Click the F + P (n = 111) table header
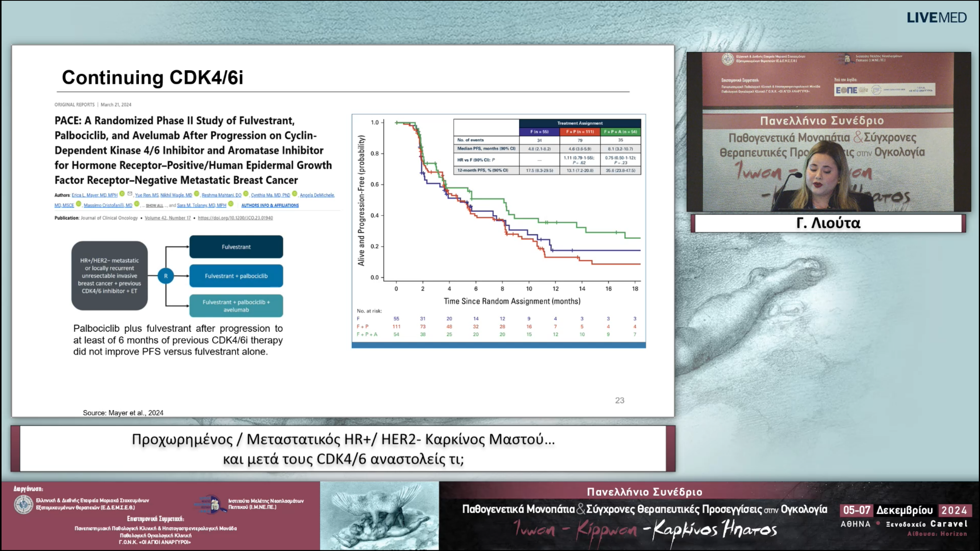 (x=580, y=132)
